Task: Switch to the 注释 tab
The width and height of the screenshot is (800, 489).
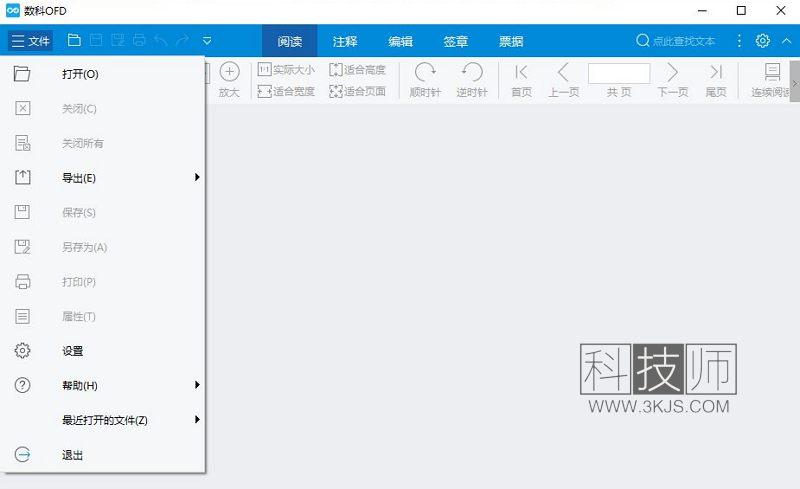Action: [345, 41]
